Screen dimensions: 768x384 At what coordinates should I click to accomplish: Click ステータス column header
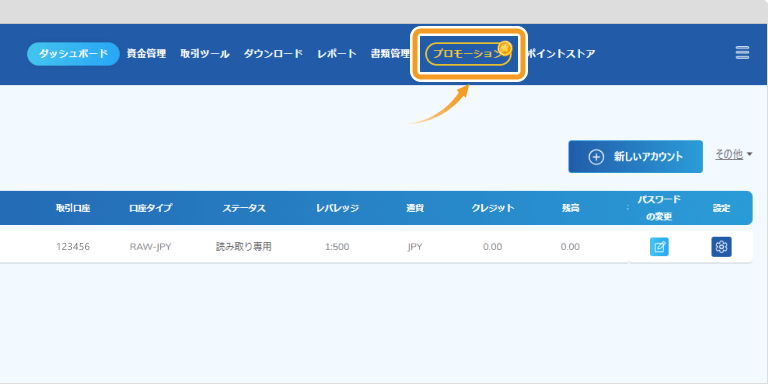click(x=243, y=208)
